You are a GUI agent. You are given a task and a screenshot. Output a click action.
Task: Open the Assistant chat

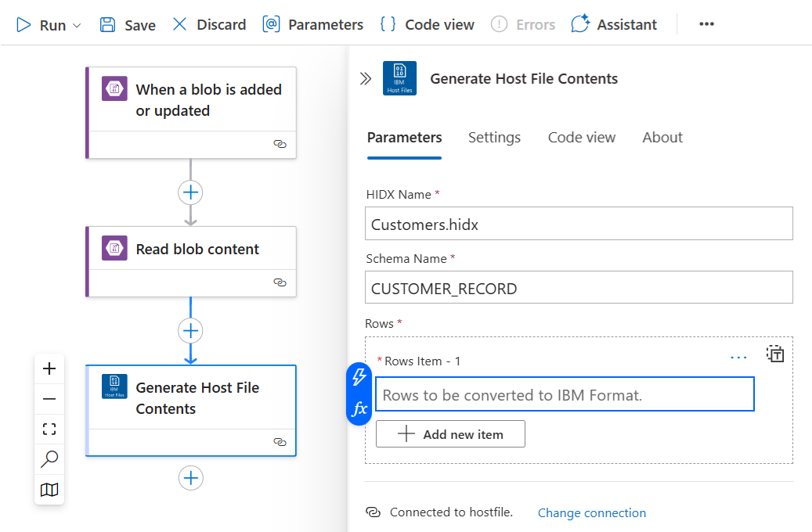coord(614,24)
